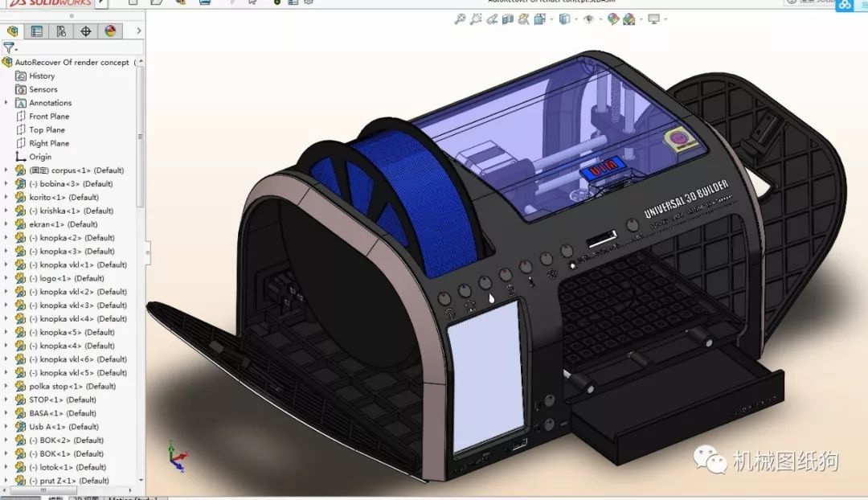
Task: Select the AutoRecover Of render concept root assembly
Action: [72, 63]
